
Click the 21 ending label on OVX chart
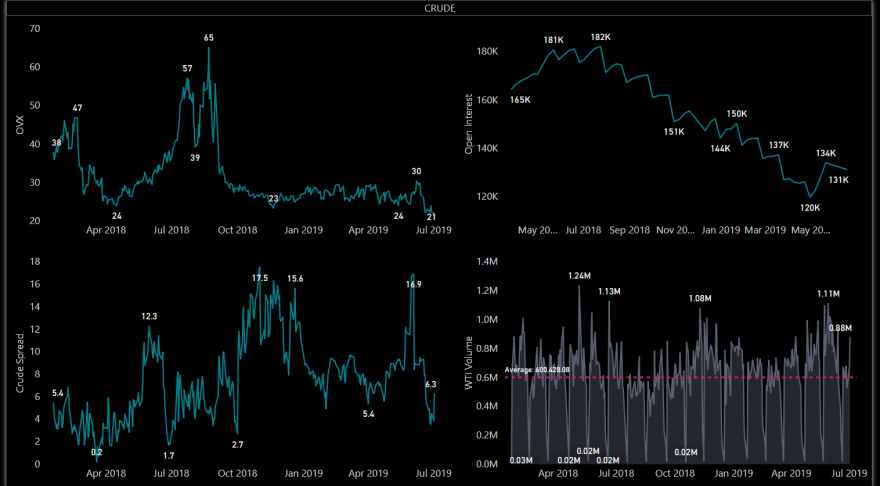pos(431,217)
